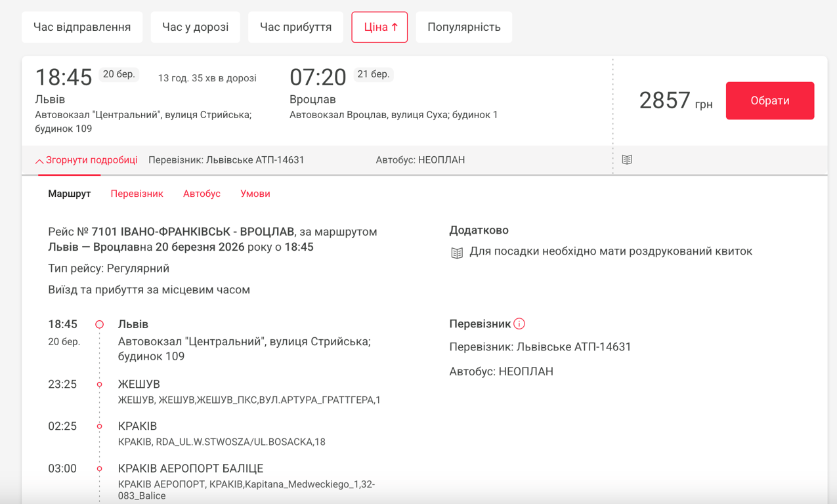Click the Lviv departure stop marker
Viewport: 837px width, 504px height.
(x=100, y=324)
